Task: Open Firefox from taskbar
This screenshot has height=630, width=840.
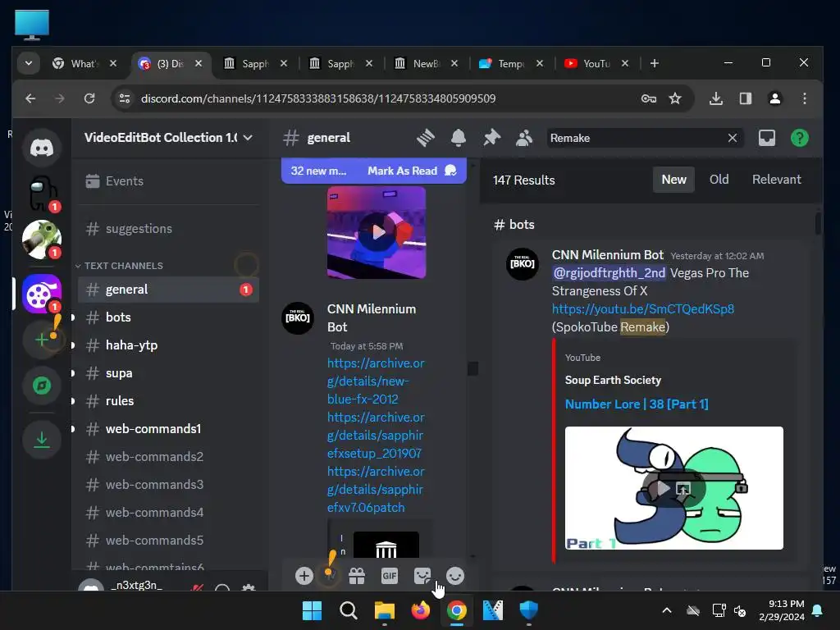Action: [x=421, y=610]
